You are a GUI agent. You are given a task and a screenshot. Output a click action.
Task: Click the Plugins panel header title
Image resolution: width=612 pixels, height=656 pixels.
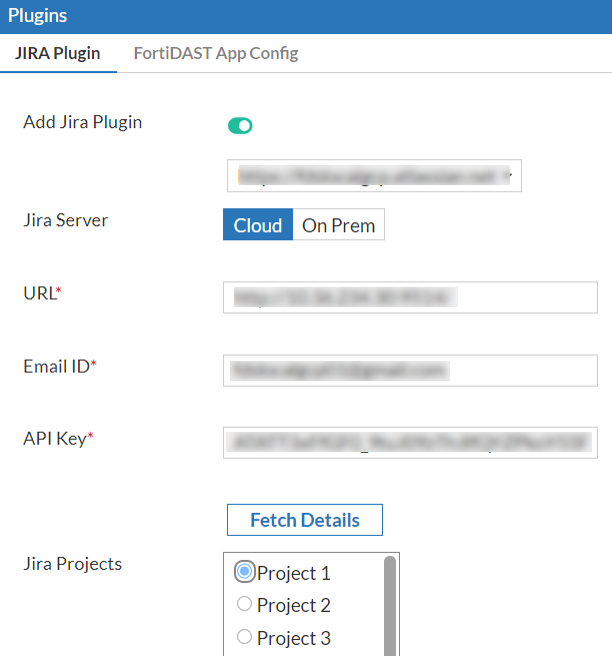[x=38, y=16]
